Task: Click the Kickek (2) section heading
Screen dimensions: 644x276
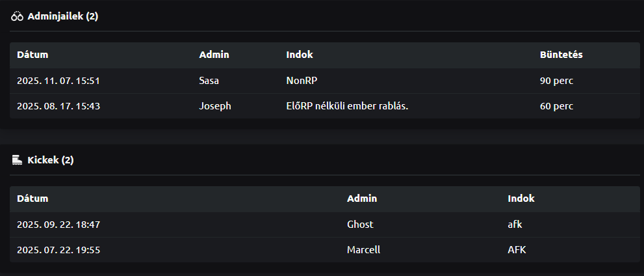Action: click(x=51, y=159)
